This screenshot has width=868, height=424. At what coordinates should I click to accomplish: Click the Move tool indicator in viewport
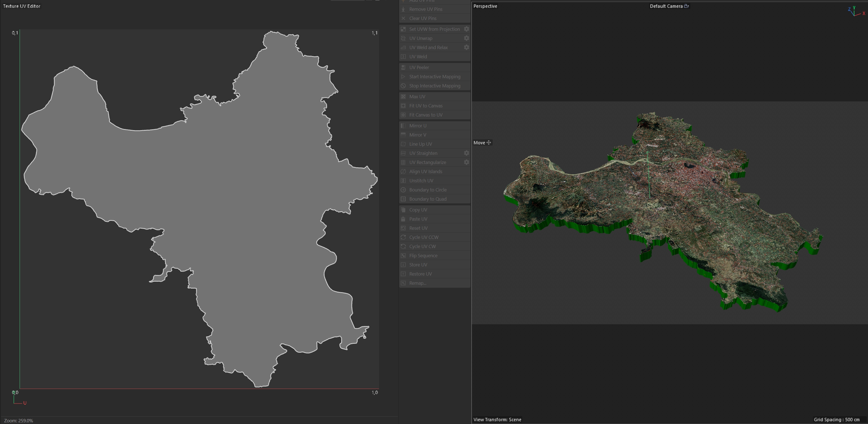(482, 143)
